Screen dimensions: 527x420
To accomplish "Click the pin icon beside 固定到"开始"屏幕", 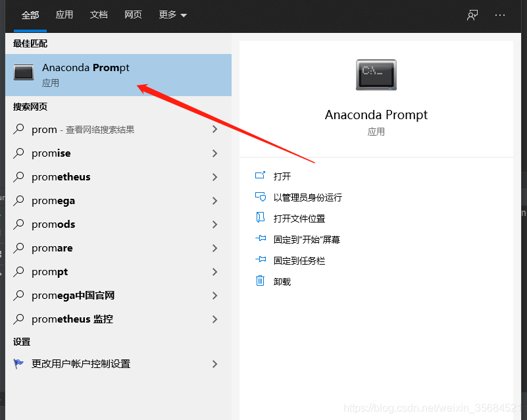I will pos(261,238).
